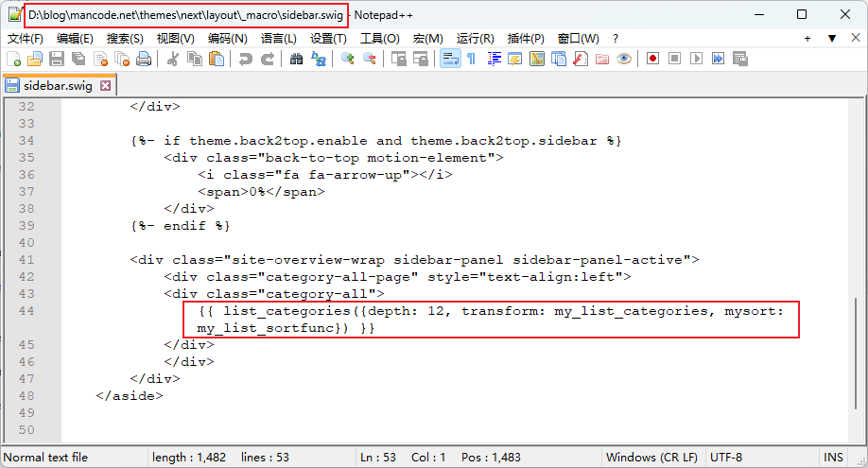Click the Open file folder icon
Viewport: 868px width, 468px height.
click(35, 59)
